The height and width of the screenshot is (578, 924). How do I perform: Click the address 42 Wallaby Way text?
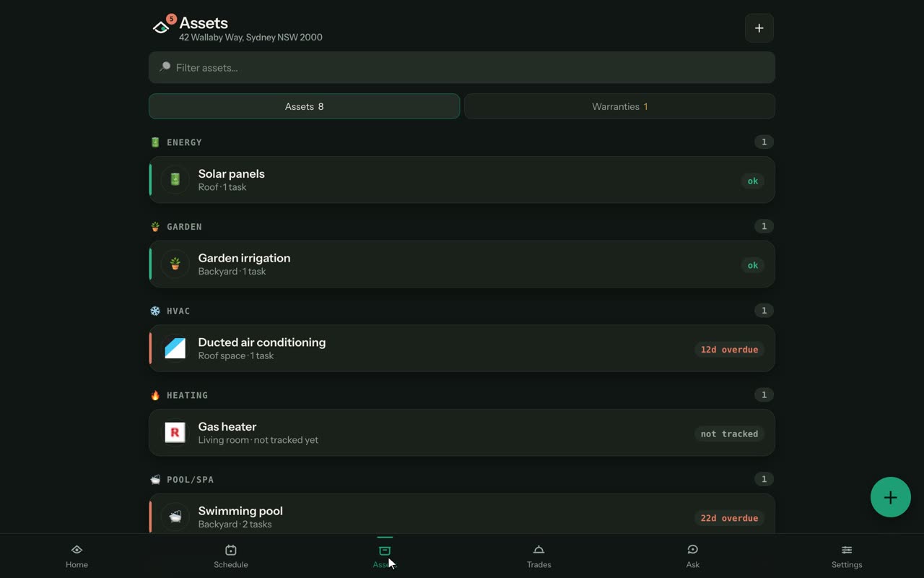250,38
